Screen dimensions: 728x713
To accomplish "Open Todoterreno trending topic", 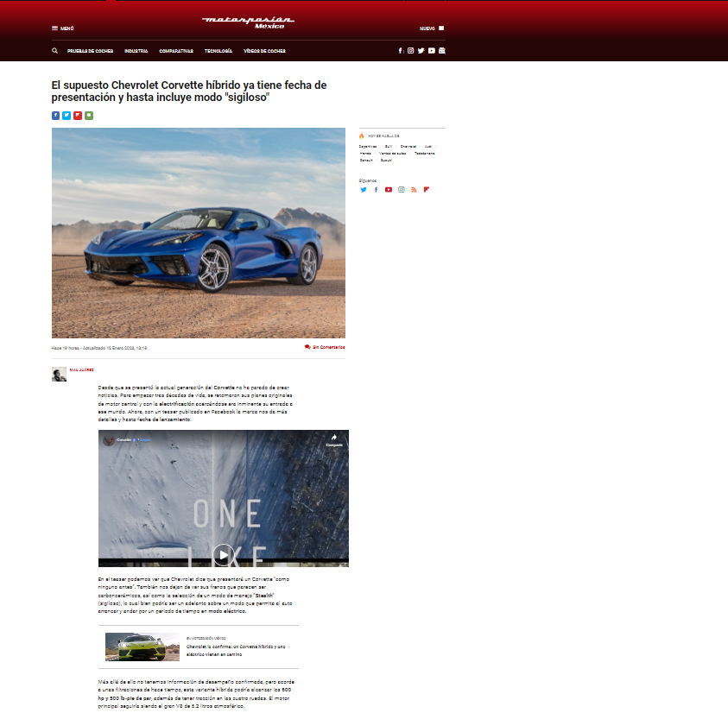I will (x=424, y=154).
